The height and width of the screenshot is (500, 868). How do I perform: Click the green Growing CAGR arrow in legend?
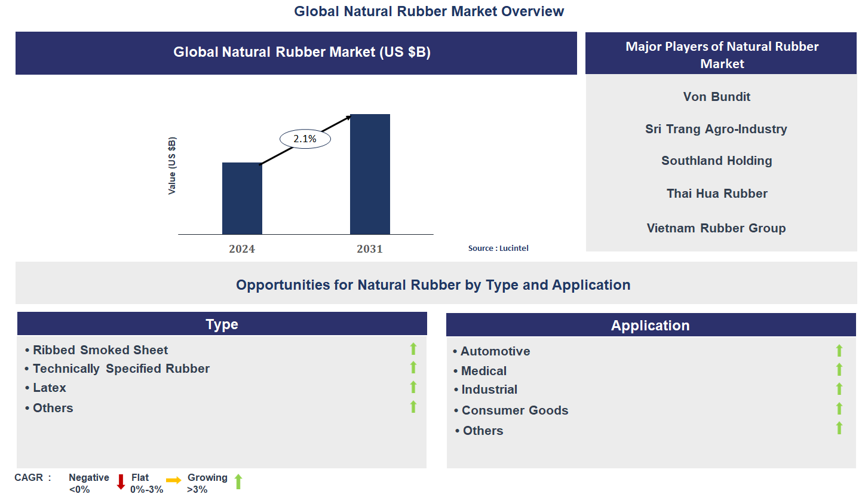(x=238, y=483)
